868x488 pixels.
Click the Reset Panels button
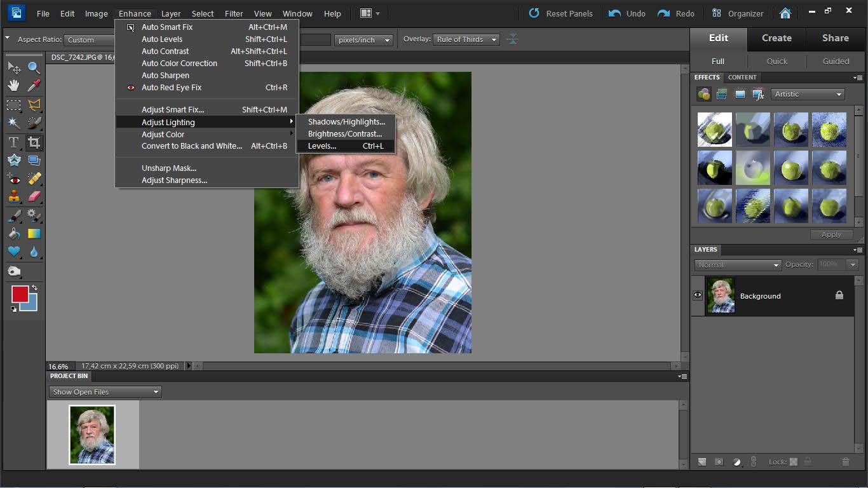[x=560, y=13]
